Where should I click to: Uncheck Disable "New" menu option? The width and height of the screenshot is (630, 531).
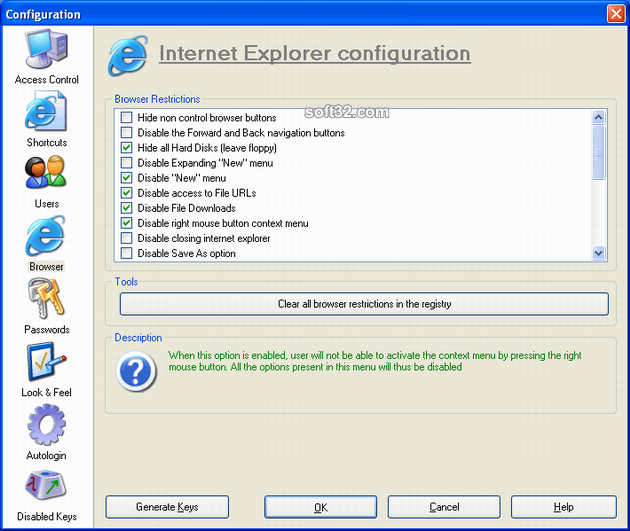[x=127, y=178]
